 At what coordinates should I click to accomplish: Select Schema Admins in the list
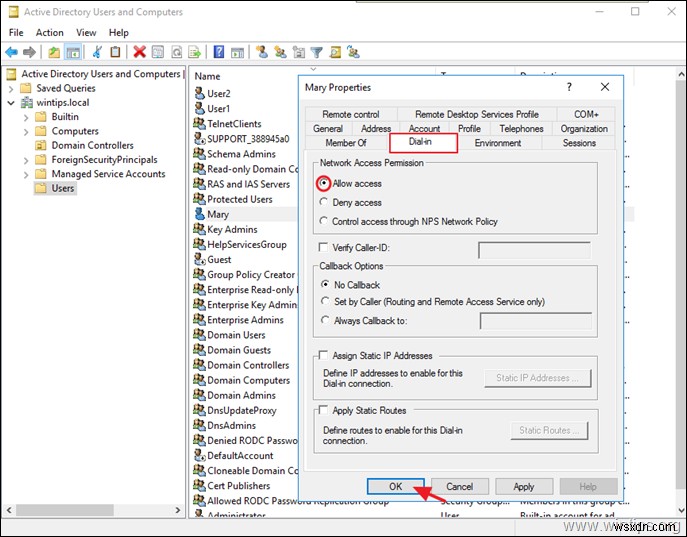click(x=241, y=154)
